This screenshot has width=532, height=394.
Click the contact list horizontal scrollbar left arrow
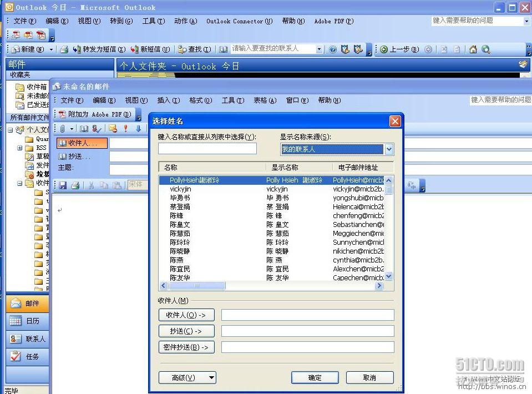tap(164, 286)
